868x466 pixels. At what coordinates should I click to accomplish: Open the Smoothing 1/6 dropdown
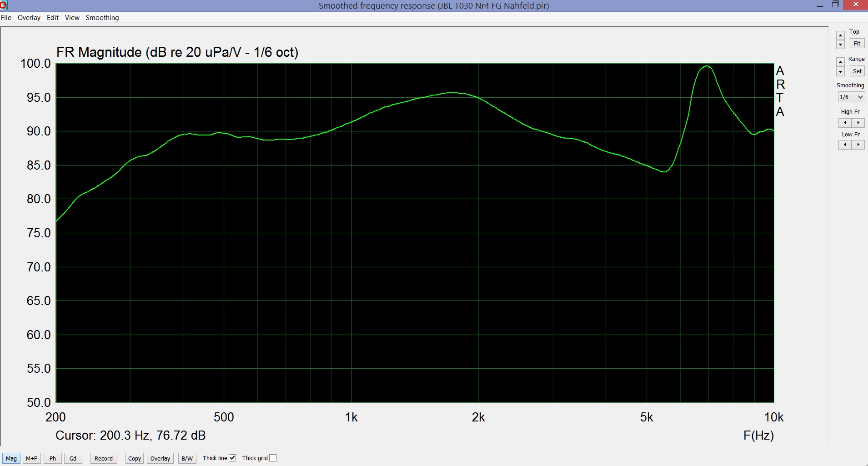pyautogui.click(x=851, y=97)
